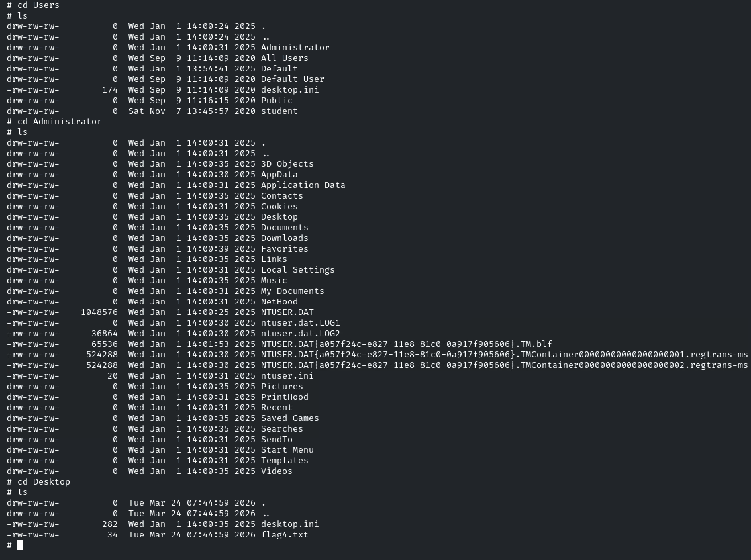Viewport: 751px width, 560px height.
Task: Click the 'cd Users' command at top
Action: (x=38, y=5)
